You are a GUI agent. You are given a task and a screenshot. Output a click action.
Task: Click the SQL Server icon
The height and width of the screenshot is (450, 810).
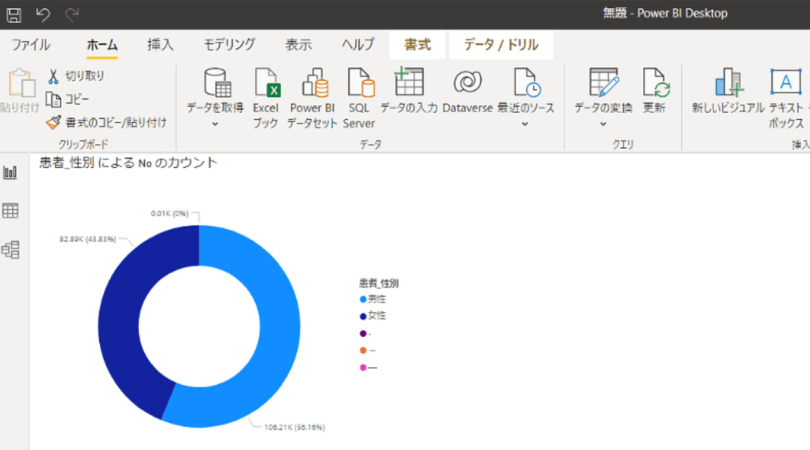[360, 83]
